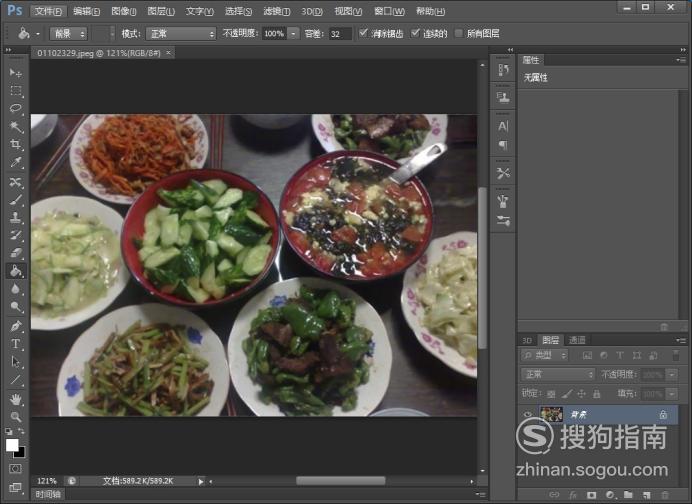
Task: Select the Move tool
Action: pyautogui.click(x=16, y=72)
